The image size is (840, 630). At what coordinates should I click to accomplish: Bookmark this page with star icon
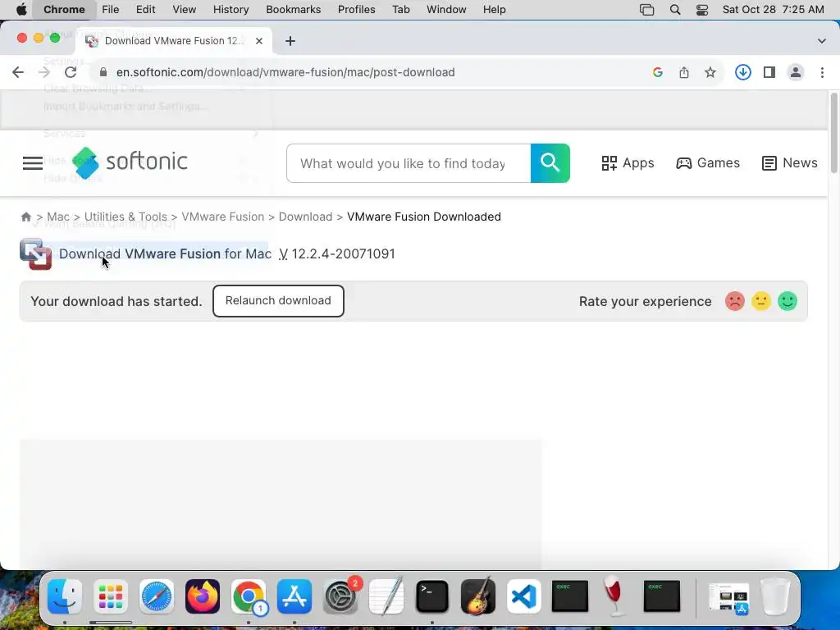(710, 72)
